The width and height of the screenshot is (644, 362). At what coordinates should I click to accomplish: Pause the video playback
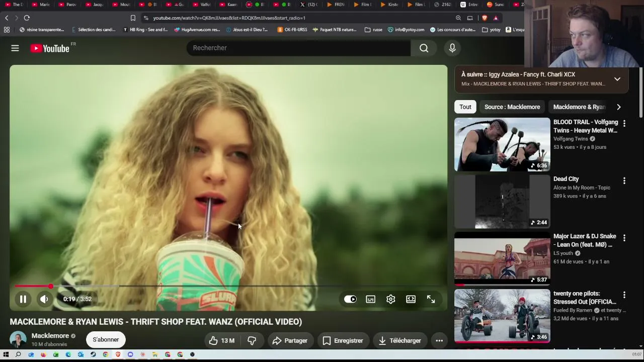click(x=23, y=299)
